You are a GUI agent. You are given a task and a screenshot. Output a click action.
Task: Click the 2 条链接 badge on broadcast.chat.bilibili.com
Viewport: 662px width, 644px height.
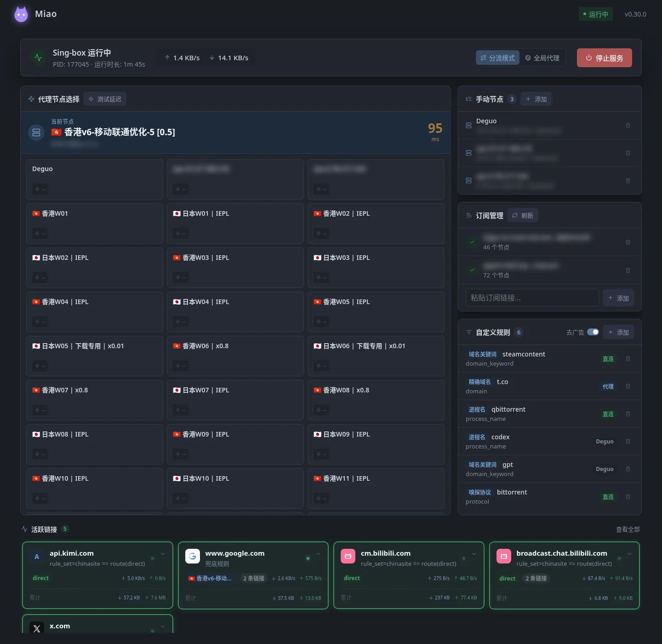tap(536, 578)
